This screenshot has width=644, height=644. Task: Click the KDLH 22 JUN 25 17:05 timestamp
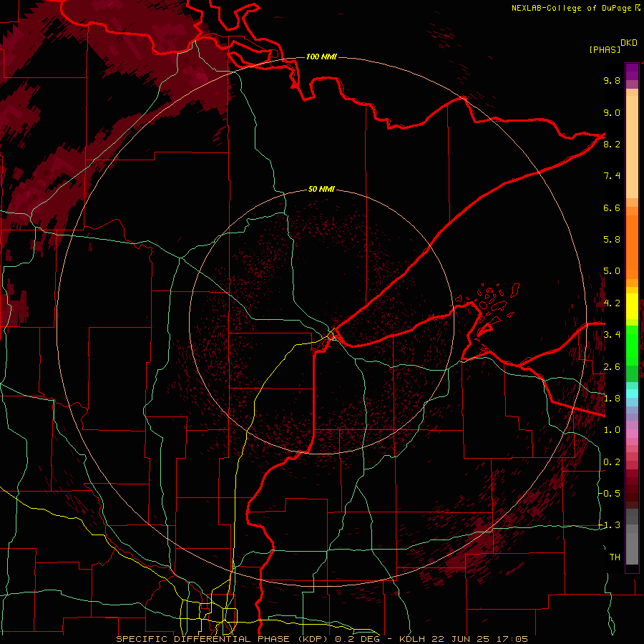click(463, 639)
